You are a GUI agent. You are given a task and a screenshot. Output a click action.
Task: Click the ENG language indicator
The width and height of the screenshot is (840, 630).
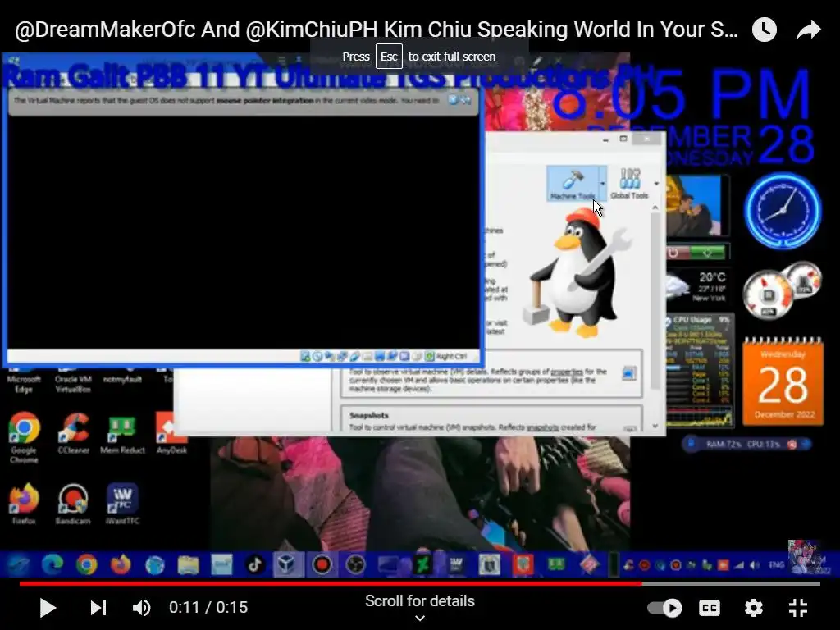click(x=776, y=564)
